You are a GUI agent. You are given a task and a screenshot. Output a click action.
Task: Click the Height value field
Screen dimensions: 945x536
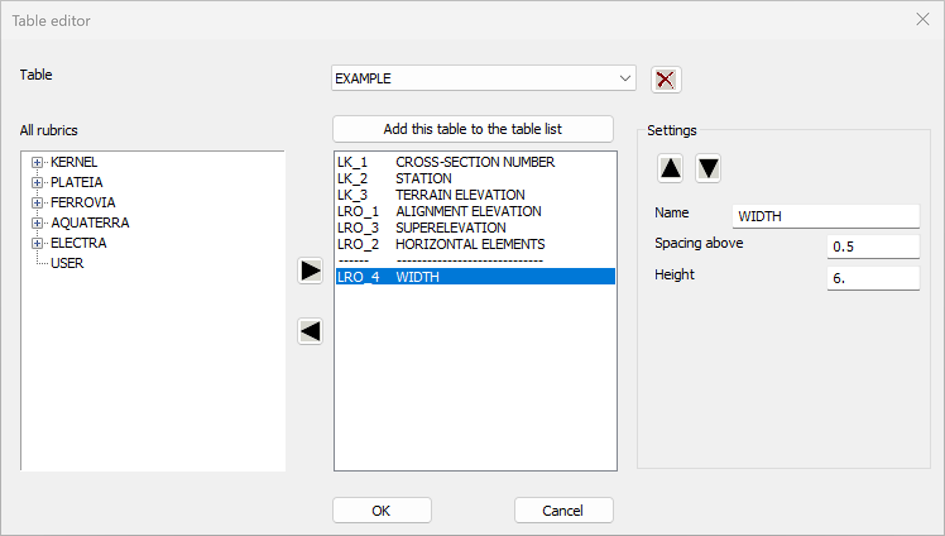click(872, 278)
